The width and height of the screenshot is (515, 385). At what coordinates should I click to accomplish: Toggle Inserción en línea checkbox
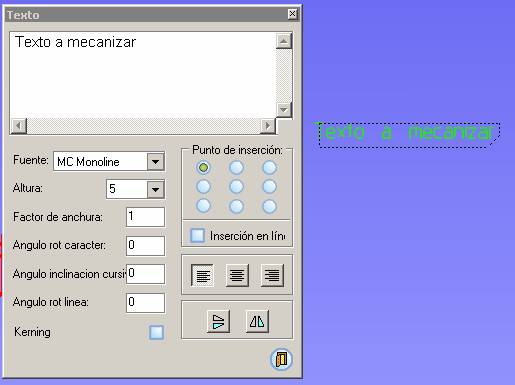pos(198,235)
